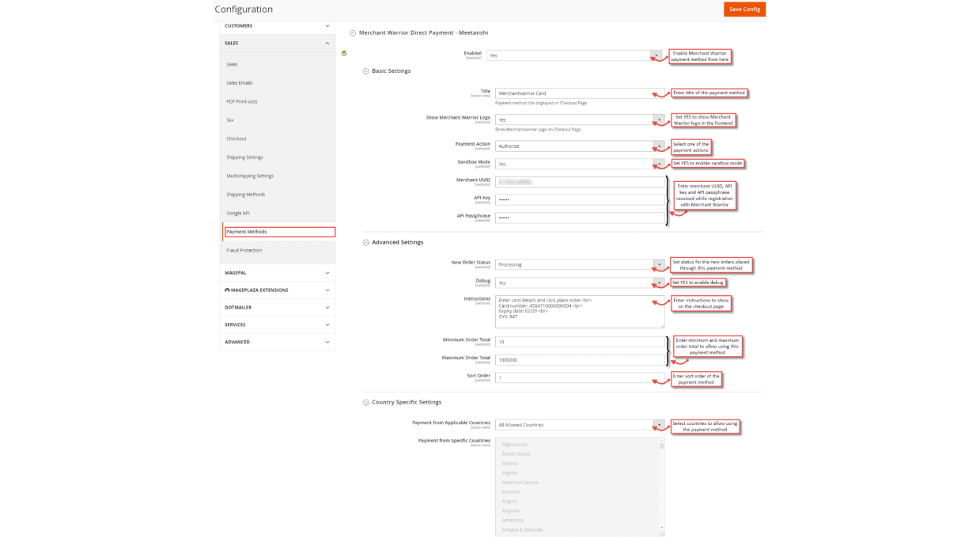Select Antigua & Barbuda in countries list
Image resolution: width=980 pixels, height=546 pixels.
[522, 530]
